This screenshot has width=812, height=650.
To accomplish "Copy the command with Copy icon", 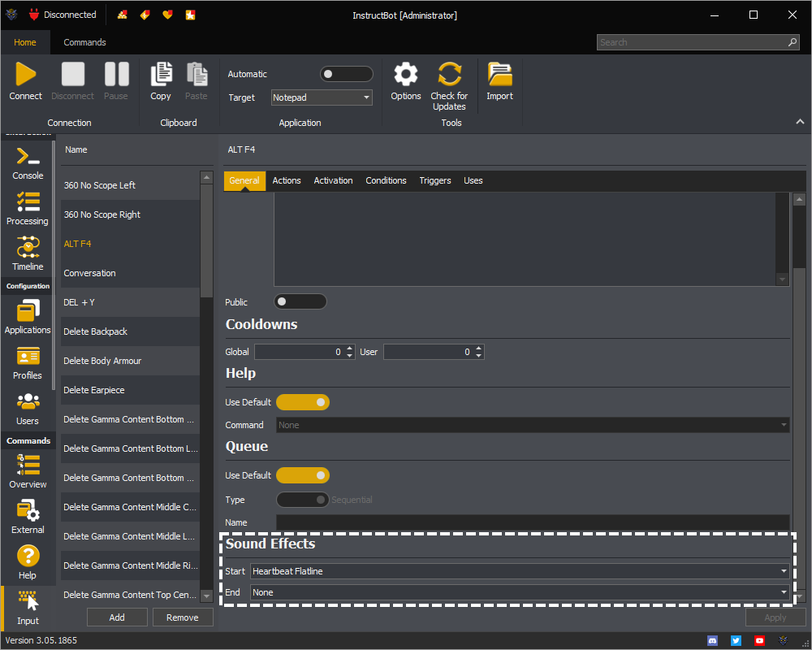I will click(161, 74).
